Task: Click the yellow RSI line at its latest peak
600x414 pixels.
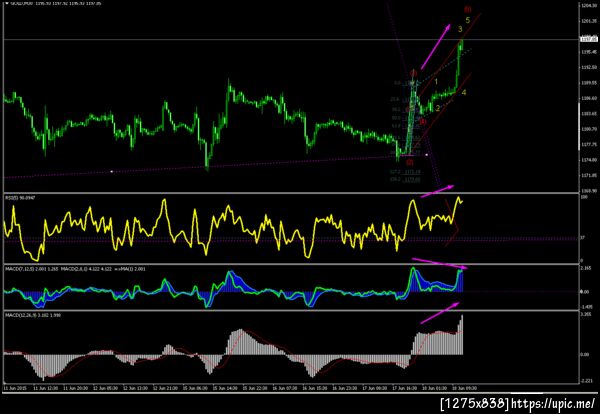Action: pyautogui.click(x=458, y=198)
